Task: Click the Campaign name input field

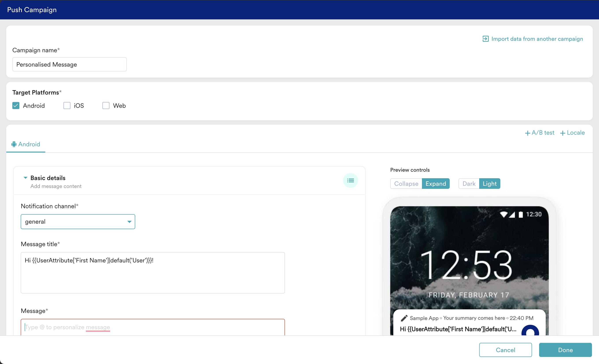Action: [x=69, y=64]
